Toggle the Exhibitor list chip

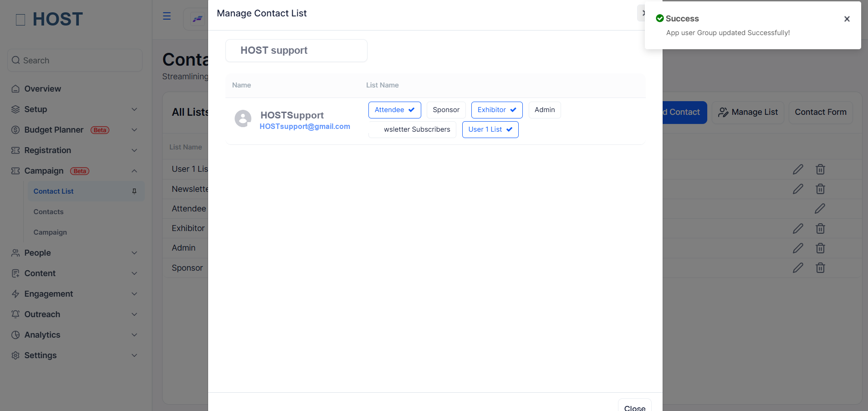pyautogui.click(x=497, y=110)
